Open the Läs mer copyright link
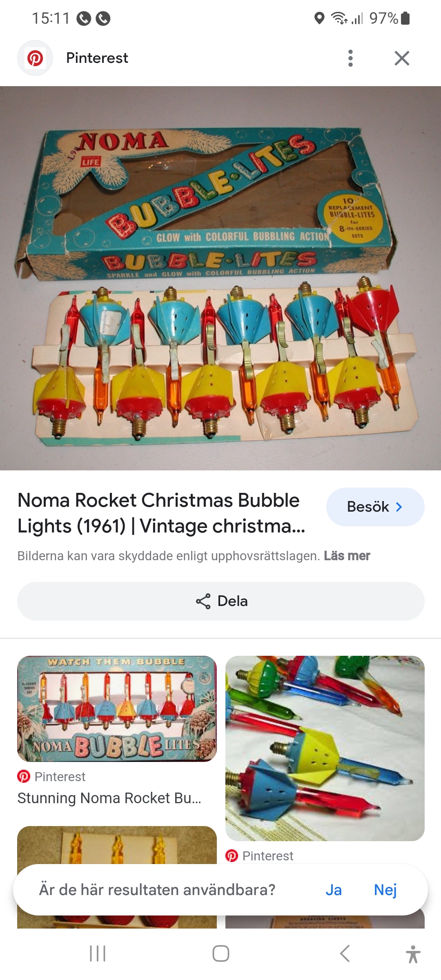The height and width of the screenshot is (980, 441). (347, 556)
